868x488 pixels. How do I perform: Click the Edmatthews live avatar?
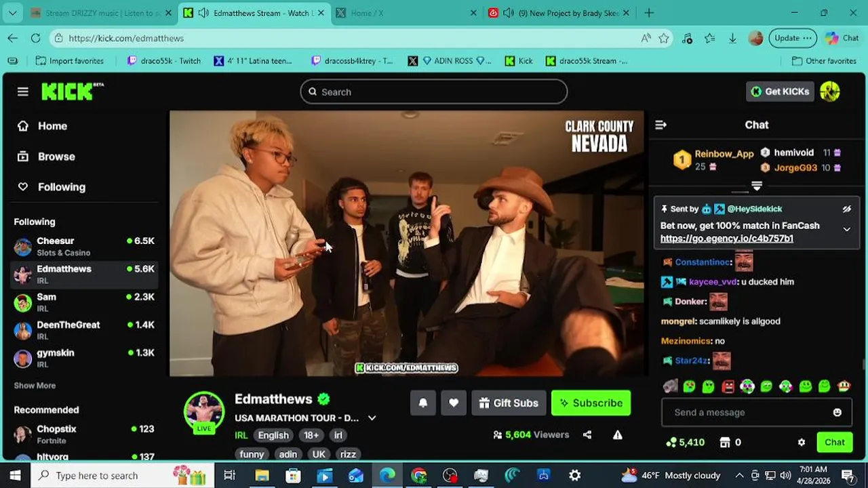(x=204, y=411)
